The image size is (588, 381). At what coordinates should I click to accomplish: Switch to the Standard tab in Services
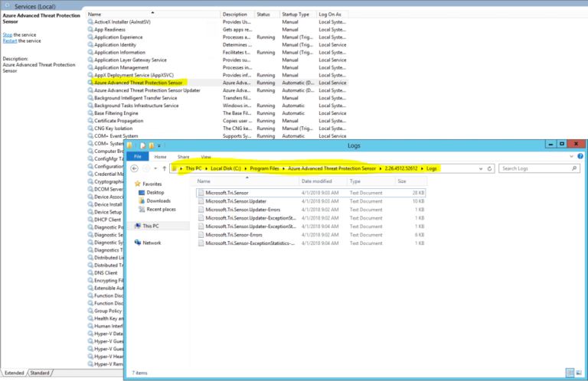point(40,373)
